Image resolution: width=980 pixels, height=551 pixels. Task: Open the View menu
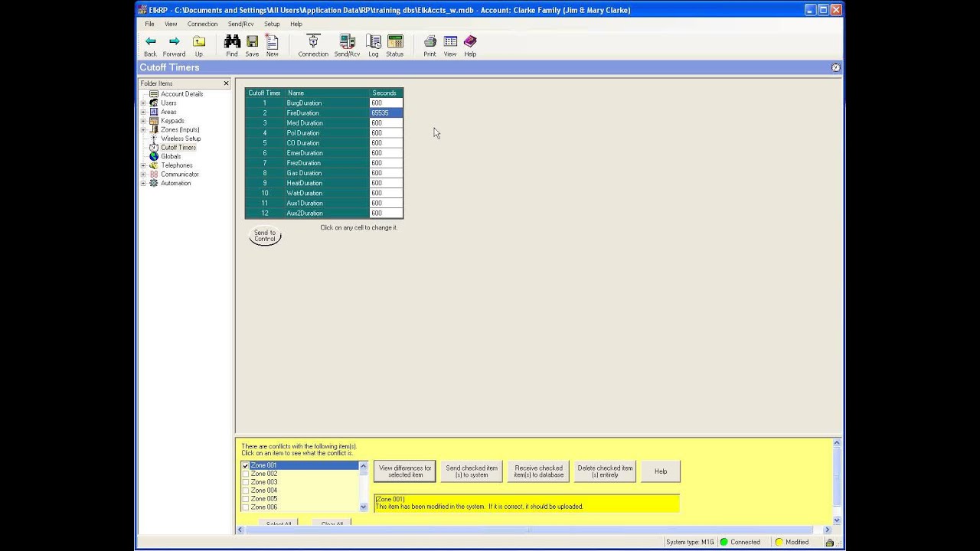pyautogui.click(x=171, y=24)
